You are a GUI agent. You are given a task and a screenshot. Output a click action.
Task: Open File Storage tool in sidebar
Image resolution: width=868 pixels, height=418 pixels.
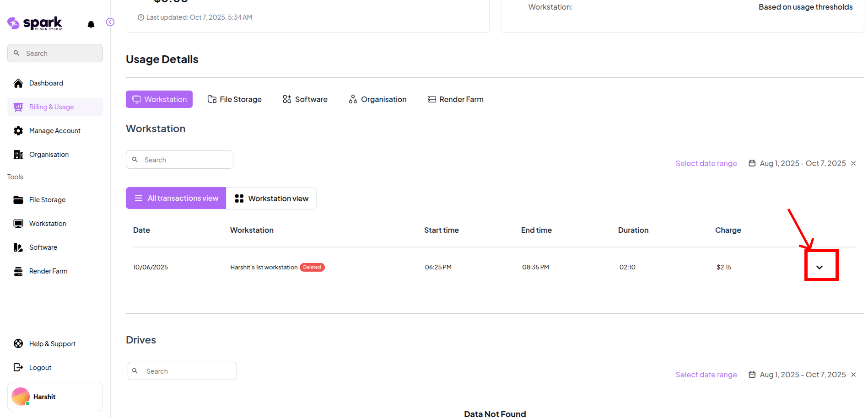[47, 200]
